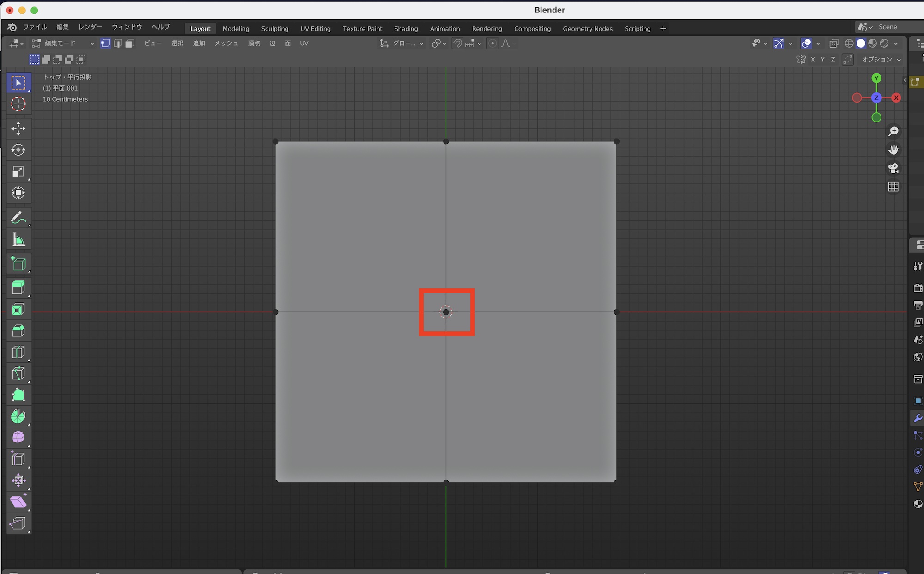Click the camera view icon
Viewport: 924px width, 574px height.
894,168
